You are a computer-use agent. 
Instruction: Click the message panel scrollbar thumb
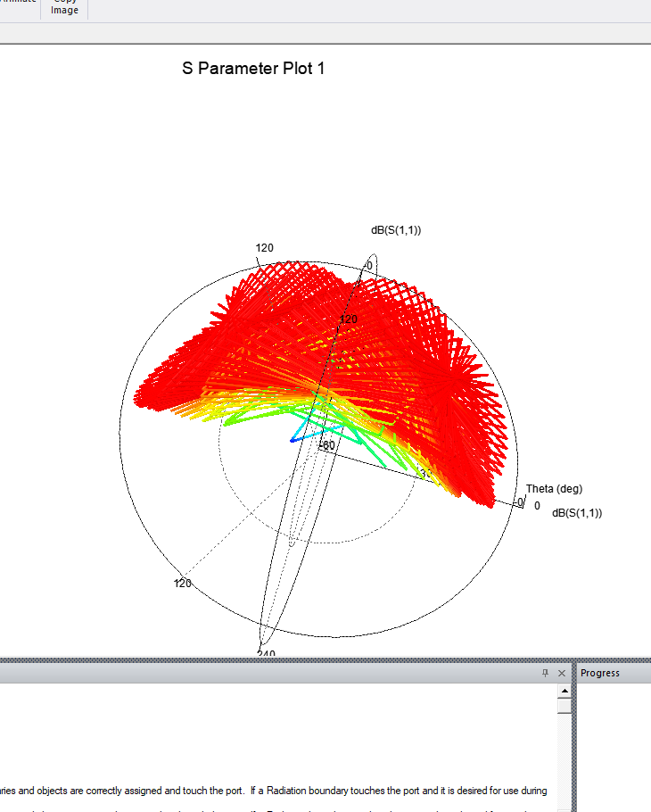[x=564, y=706]
